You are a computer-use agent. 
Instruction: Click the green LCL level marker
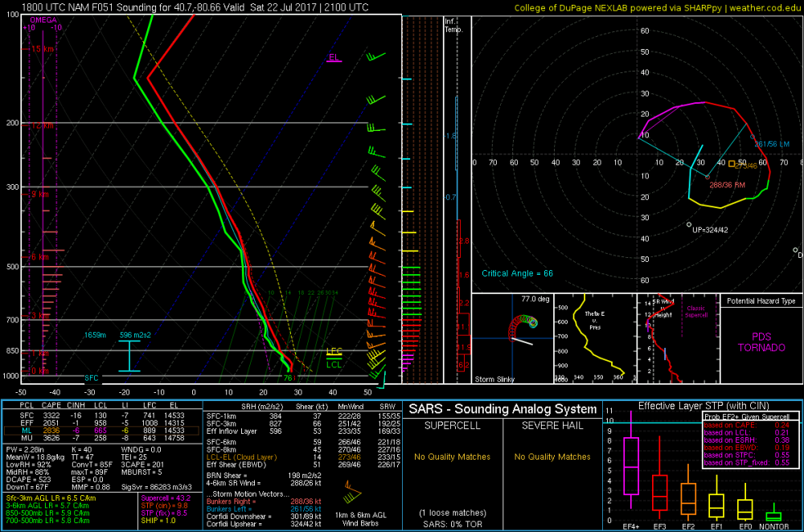tap(334, 364)
